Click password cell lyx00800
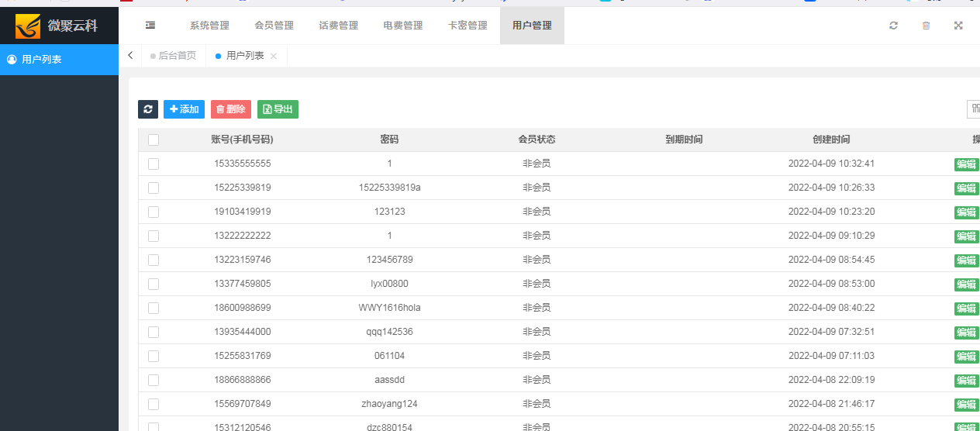The height and width of the screenshot is (431, 980). point(389,284)
